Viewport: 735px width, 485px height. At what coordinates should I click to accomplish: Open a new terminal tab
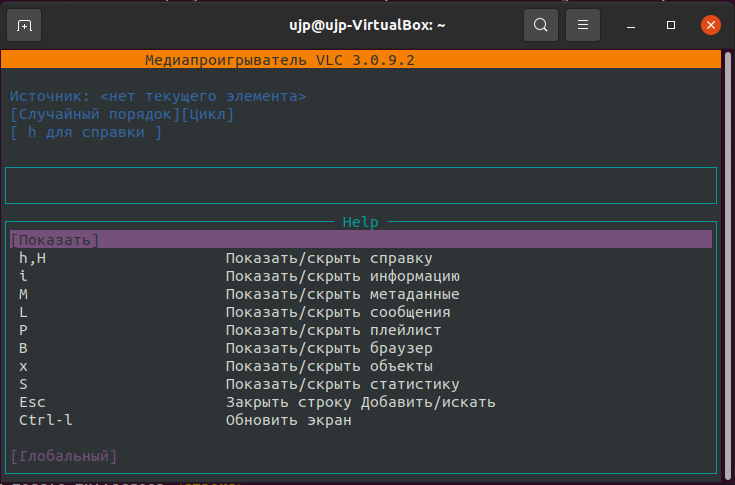click(24, 25)
